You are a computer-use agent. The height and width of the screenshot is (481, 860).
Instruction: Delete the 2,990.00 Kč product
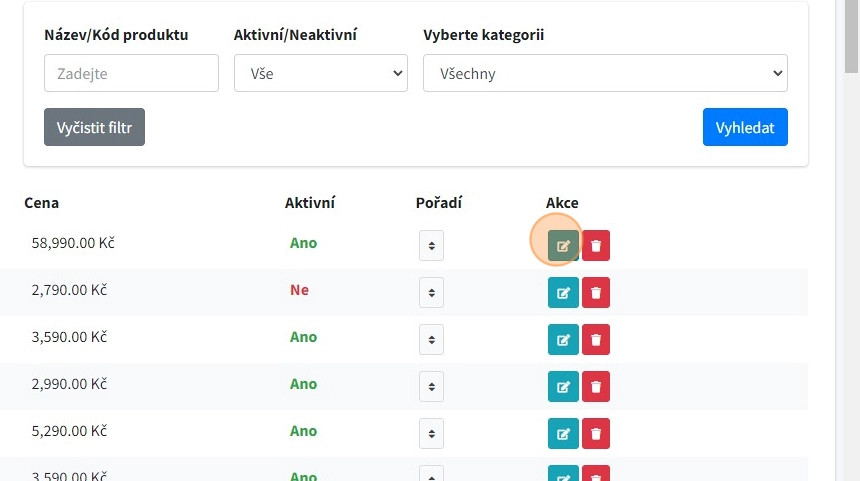coord(596,386)
